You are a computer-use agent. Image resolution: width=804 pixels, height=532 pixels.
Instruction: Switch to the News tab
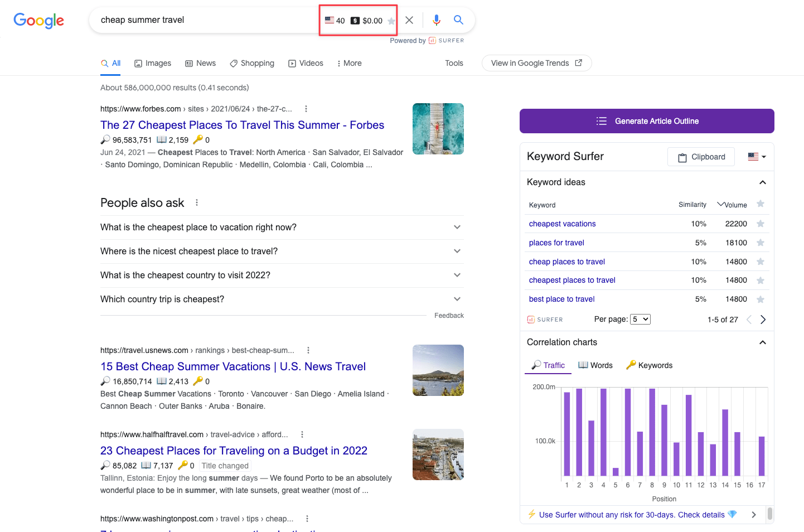[201, 63]
